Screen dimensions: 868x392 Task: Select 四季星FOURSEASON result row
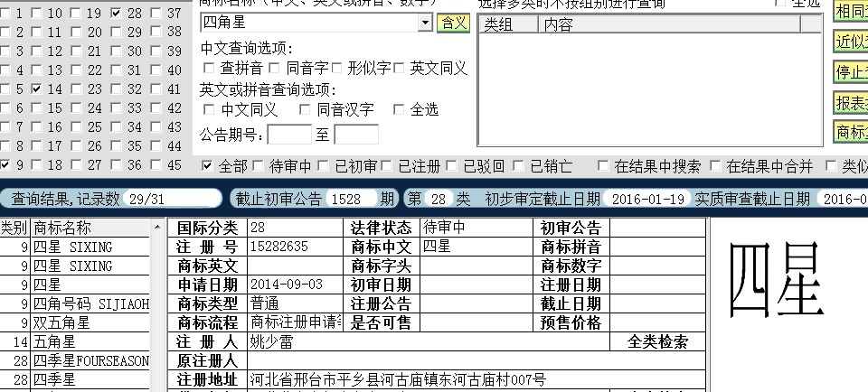pos(75,360)
